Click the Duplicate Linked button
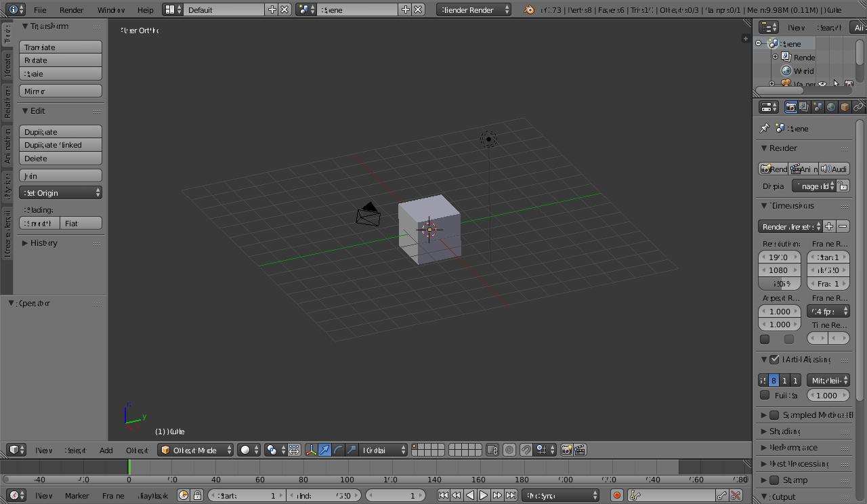The width and height of the screenshot is (867, 504). (60, 145)
